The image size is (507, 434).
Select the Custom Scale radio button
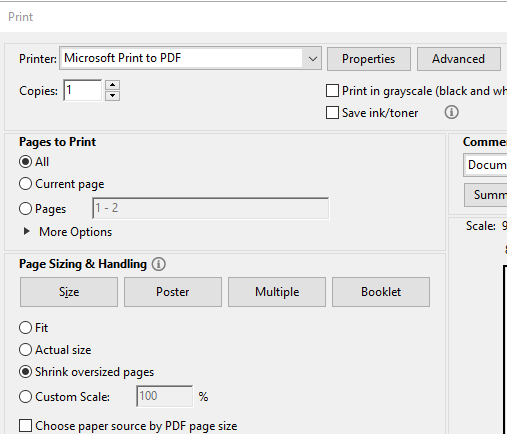(26, 397)
